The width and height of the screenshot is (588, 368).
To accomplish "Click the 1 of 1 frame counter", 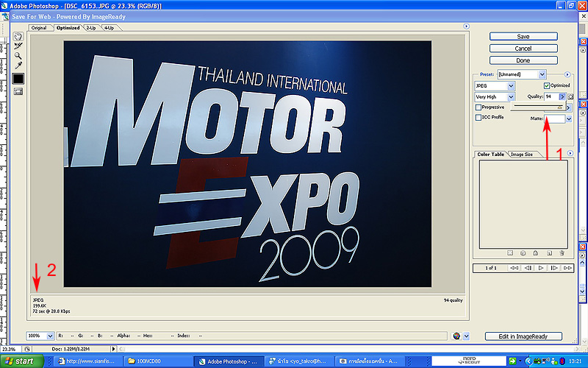I will click(491, 268).
